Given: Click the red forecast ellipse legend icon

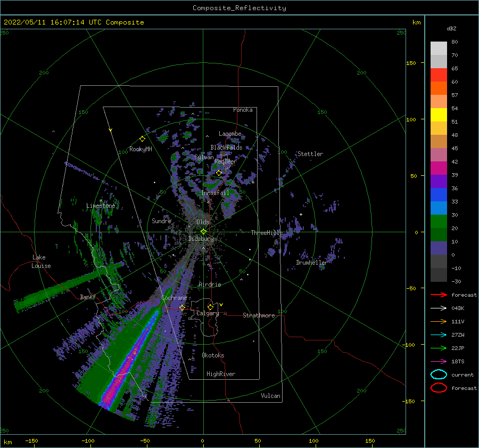Looking at the screenshot, I should tap(439, 388).
